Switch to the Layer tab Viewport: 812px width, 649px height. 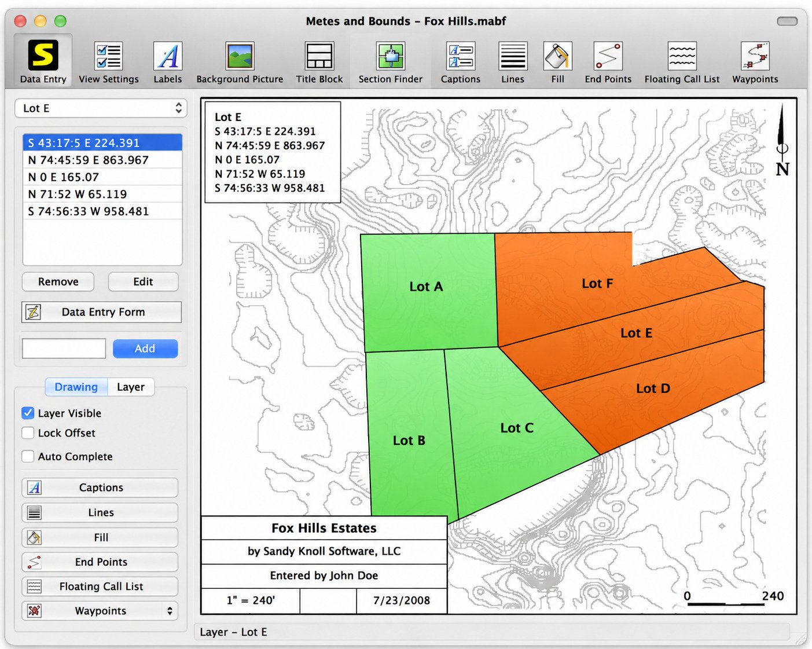pyautogui.click(x=131, y=387)
